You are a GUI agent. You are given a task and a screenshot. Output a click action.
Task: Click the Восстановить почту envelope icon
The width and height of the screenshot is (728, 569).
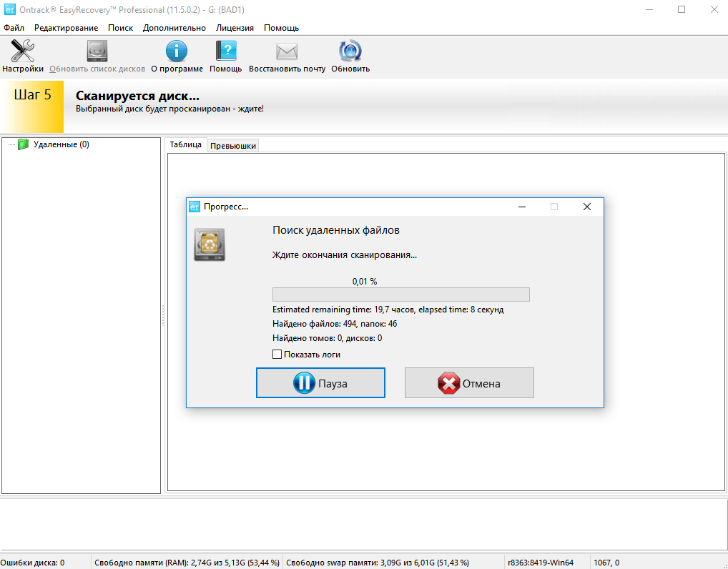tap(287, 52)
